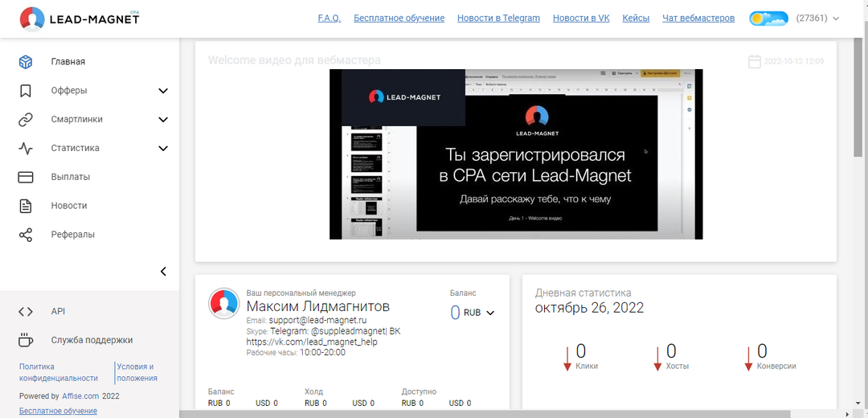Open the API menu item
The height and width of the screenshot is (418, 868).
point(58,311)
